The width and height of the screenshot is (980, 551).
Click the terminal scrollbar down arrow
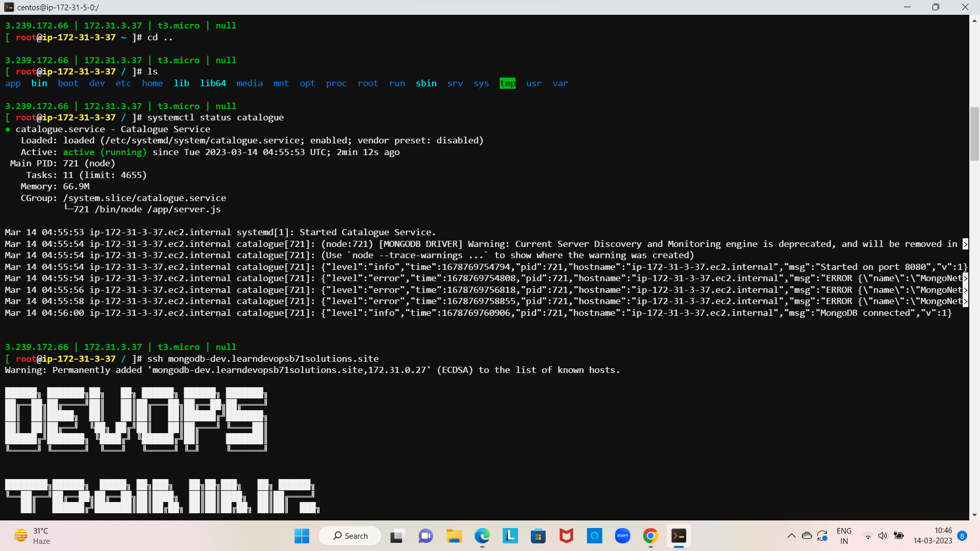coord(974,514)
